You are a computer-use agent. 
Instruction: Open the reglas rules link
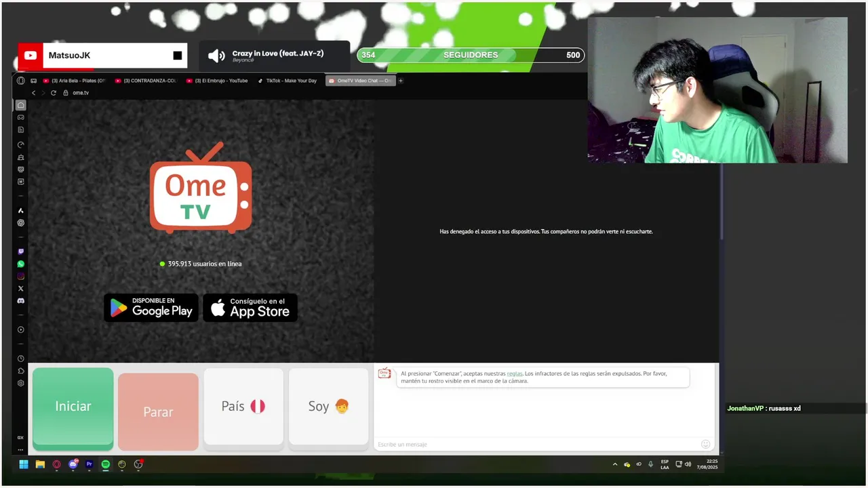coord(515,373)
